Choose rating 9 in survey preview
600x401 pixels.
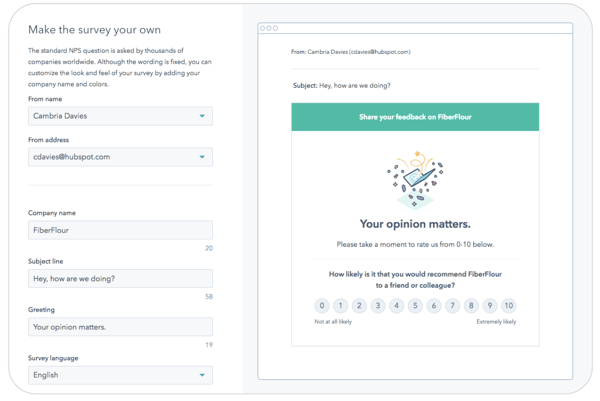tap(490, 306)
